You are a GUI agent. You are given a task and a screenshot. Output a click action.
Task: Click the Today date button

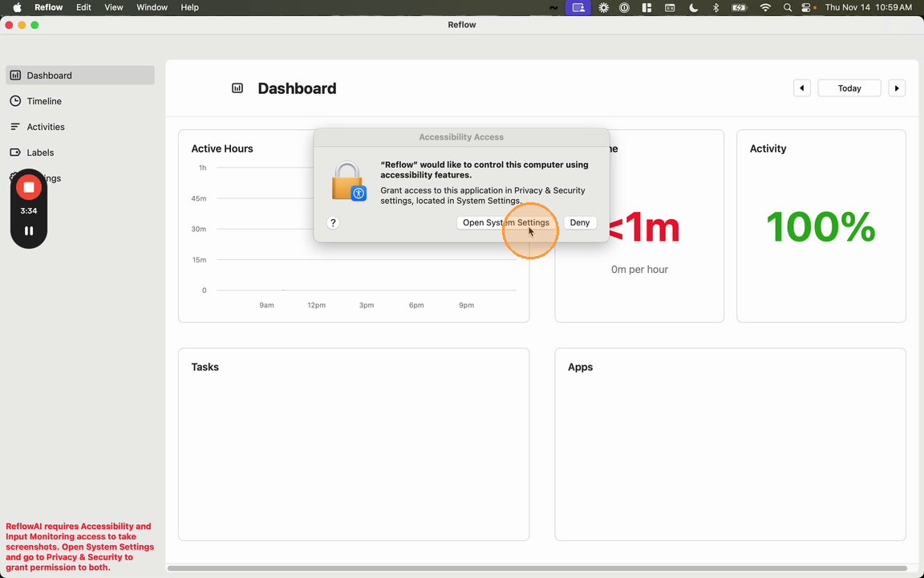coord(849,88)
